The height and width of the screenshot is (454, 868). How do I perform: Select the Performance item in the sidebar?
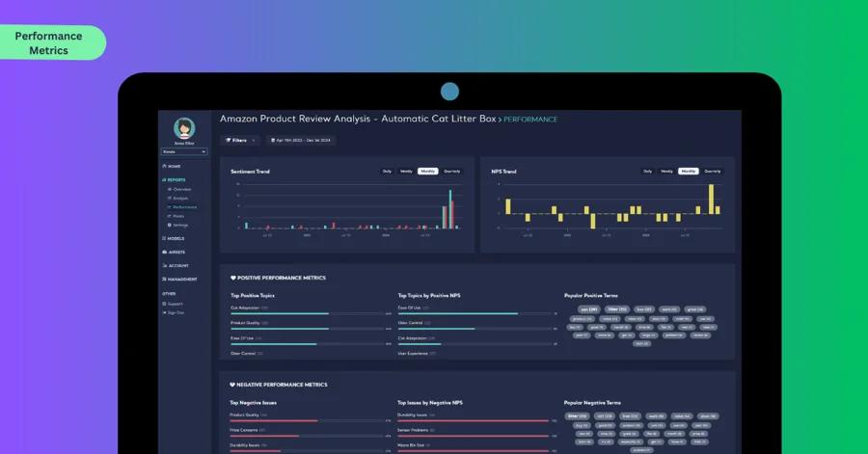[182, 207]
